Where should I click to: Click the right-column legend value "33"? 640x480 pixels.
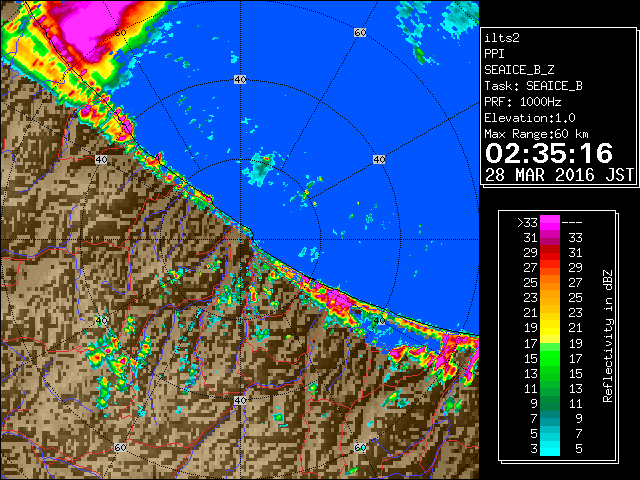pos(575,238)
